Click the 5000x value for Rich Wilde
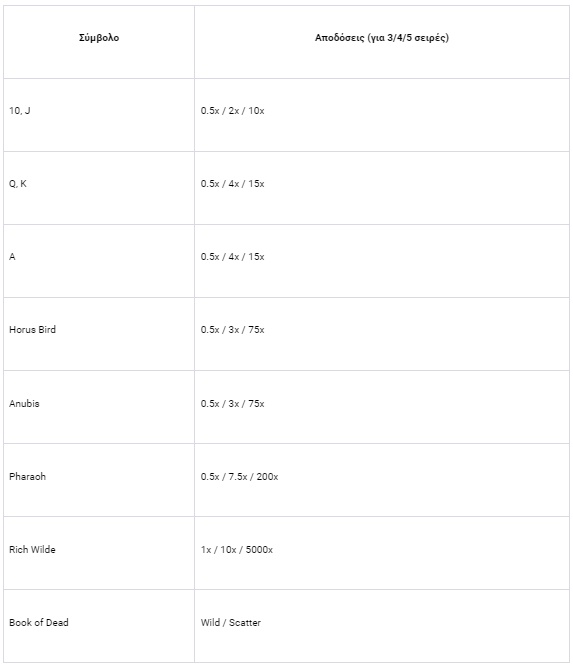The height and width of the screenshot is (665, 573). (259, 549)
